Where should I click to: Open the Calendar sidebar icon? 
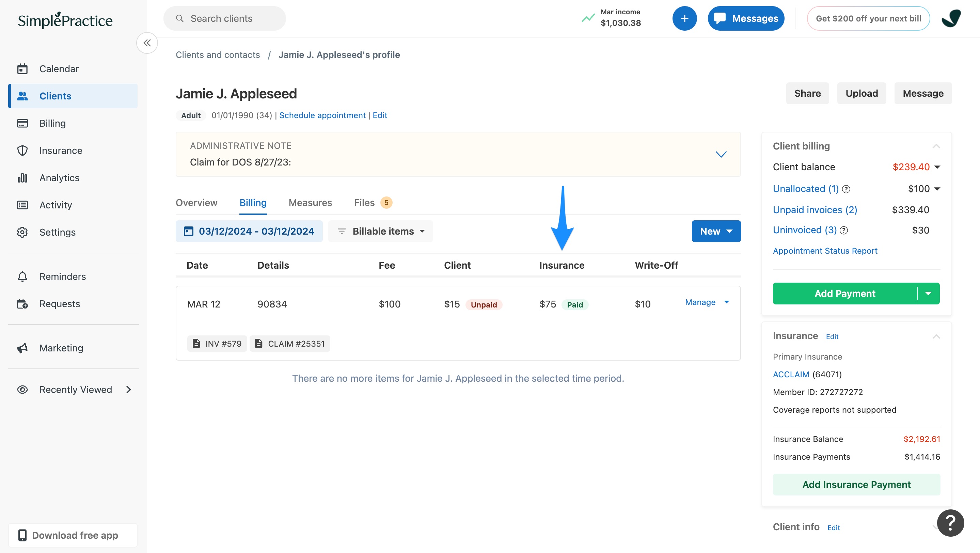(22, 69)
